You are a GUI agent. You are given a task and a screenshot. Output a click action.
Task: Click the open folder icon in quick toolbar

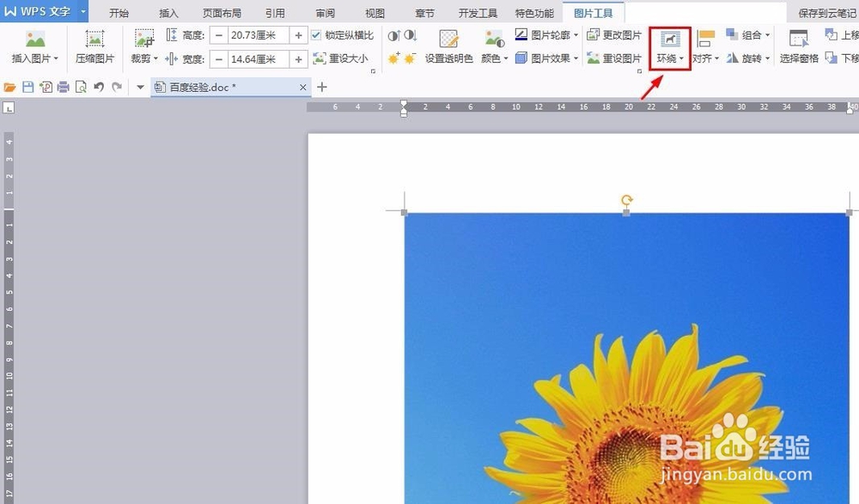[9, 87]
